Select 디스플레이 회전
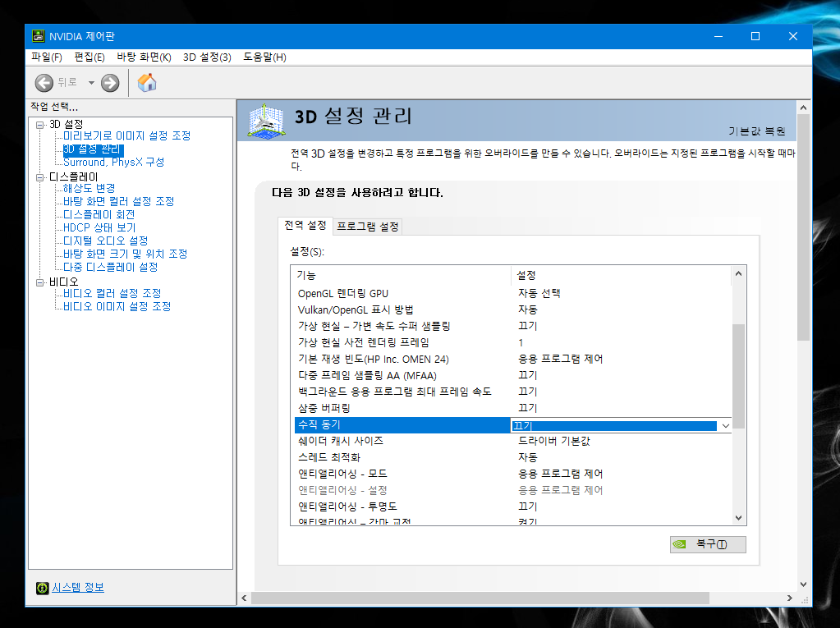840x628 pixels. (x=99, y=215)
